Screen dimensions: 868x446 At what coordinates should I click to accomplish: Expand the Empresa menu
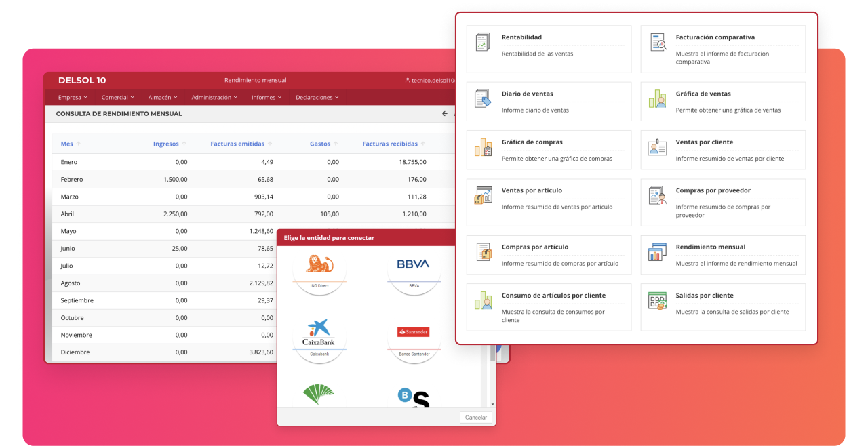coord(73,98)
